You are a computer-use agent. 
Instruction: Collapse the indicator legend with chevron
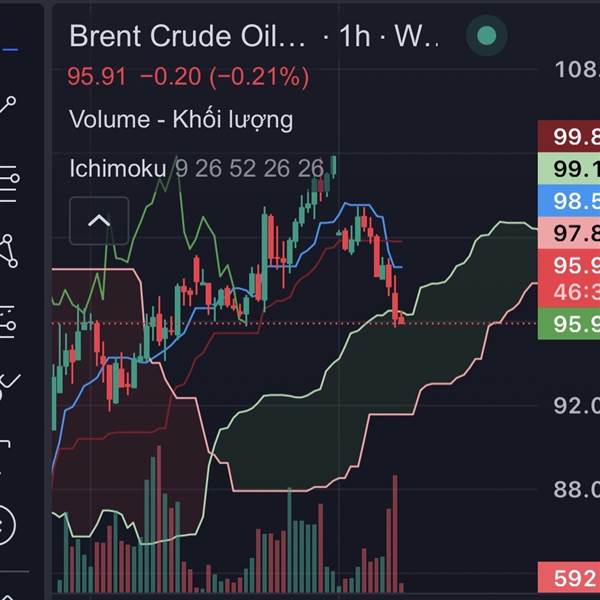tap(99, 221)
